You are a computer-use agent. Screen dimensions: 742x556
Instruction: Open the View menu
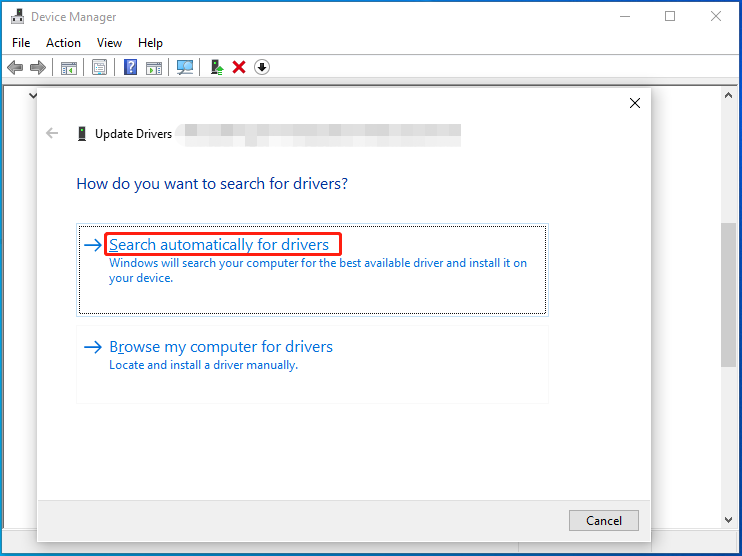coord(109,43)
